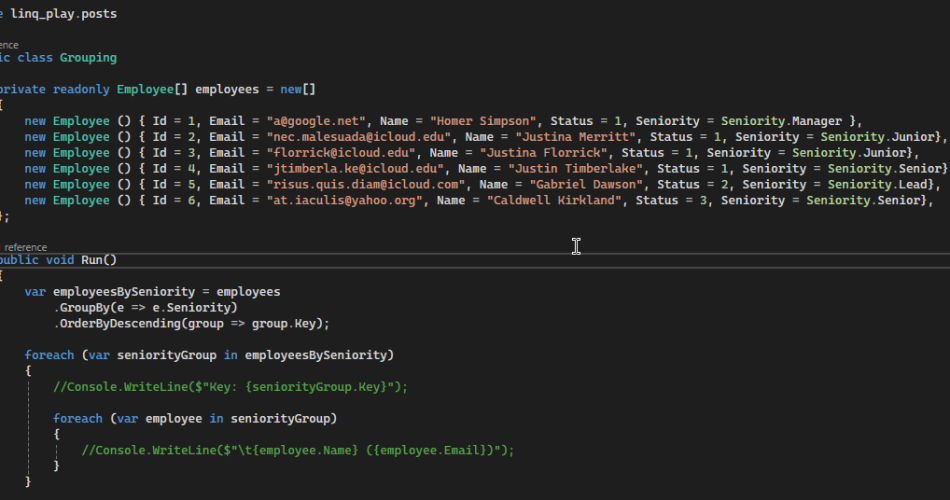
Task: Click the reference CodeLens above the Run method
Action: 24,247
